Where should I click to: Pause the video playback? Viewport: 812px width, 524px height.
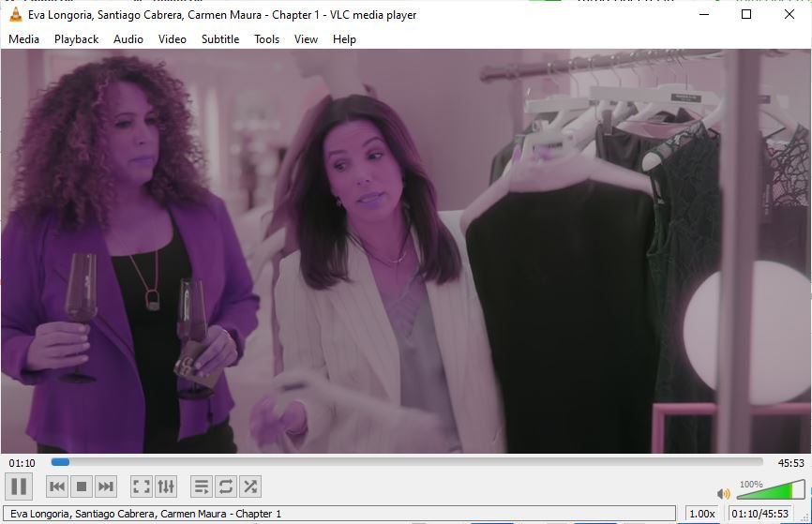point(19,487)
